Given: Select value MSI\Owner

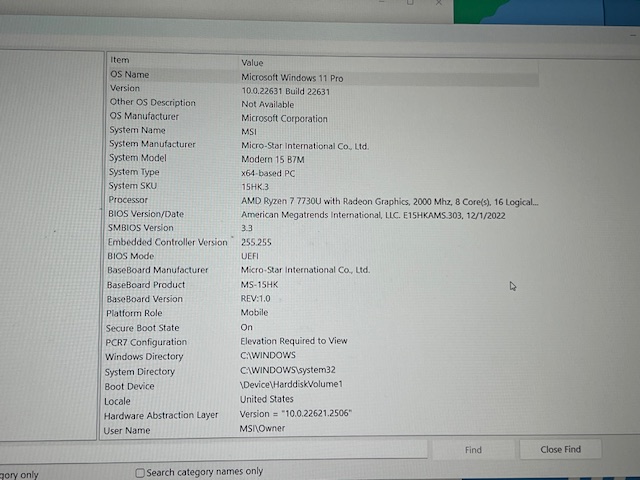Looking at the screenshot, I should 262,429.
